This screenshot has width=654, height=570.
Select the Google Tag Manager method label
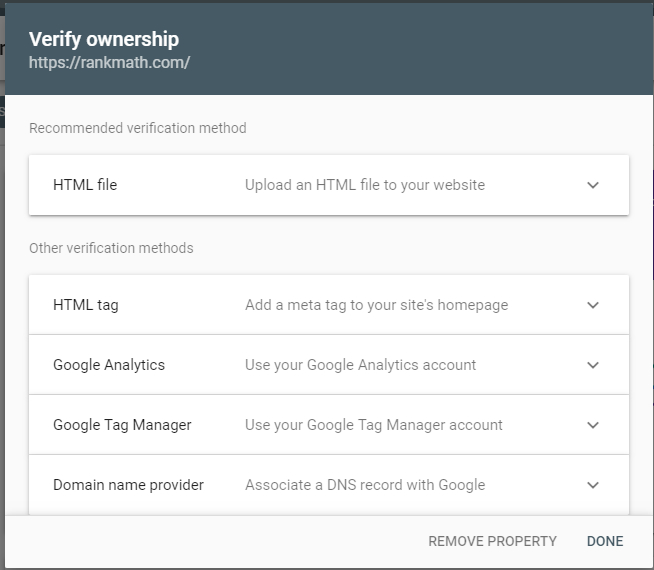tap(122, 425)
